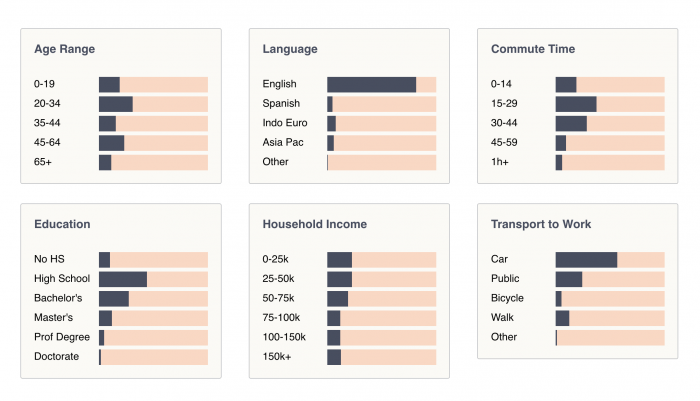This screenshot has width=700, height=401.
Task: Select the Doctorate row label
Action: pos(56,356)
